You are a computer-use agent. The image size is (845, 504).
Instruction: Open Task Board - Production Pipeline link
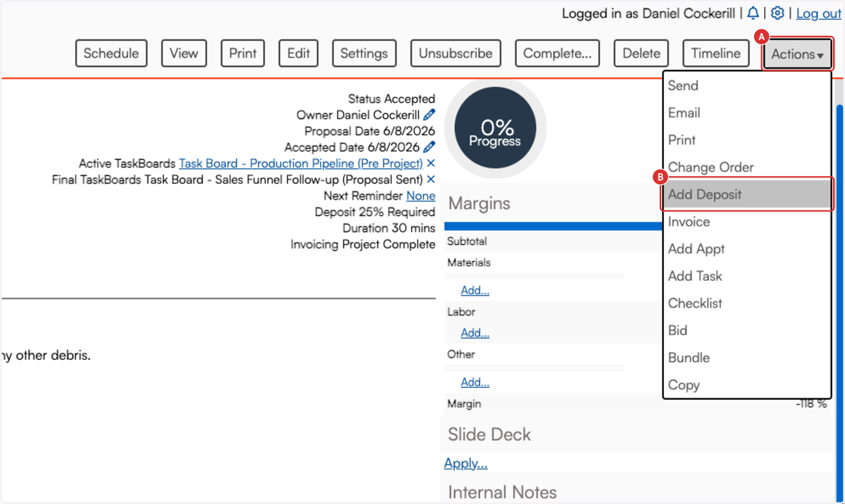[301, 163]
